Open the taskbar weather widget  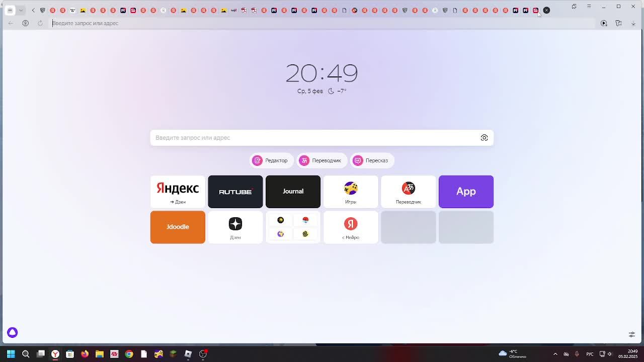(512, 354)
